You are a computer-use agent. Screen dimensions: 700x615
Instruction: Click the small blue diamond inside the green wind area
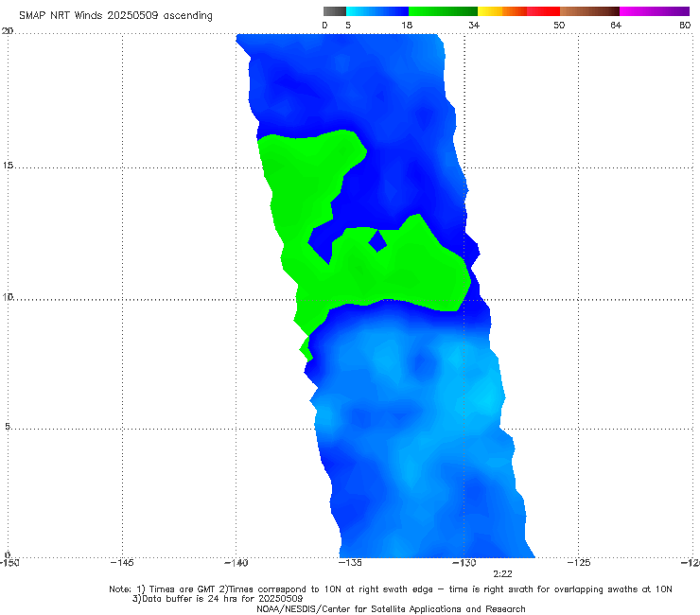tap(377, 240)
